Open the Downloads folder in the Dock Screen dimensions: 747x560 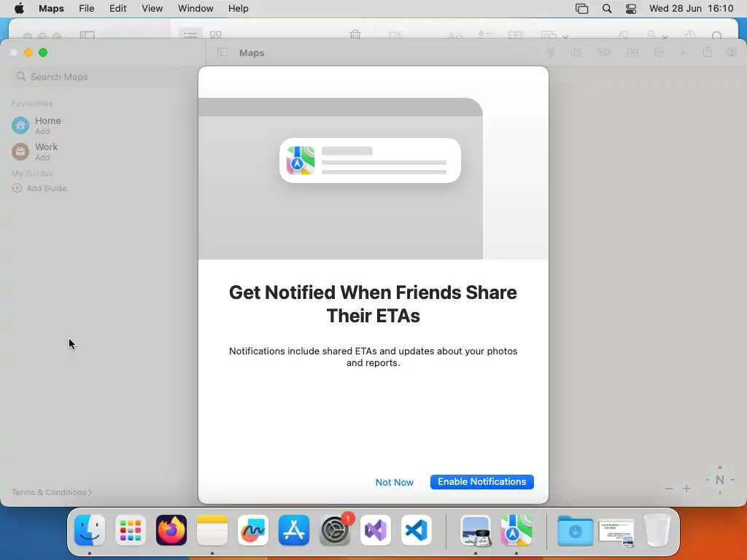(575, 530)
